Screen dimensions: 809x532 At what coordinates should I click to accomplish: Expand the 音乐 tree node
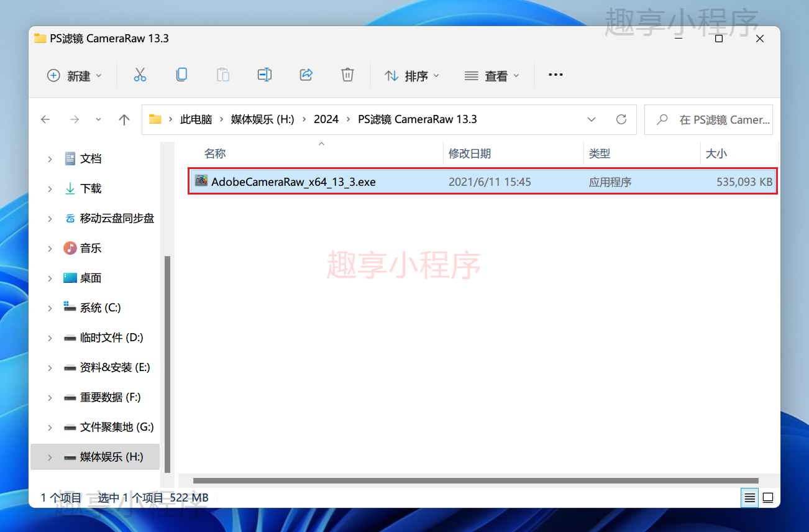pos(50,249)
